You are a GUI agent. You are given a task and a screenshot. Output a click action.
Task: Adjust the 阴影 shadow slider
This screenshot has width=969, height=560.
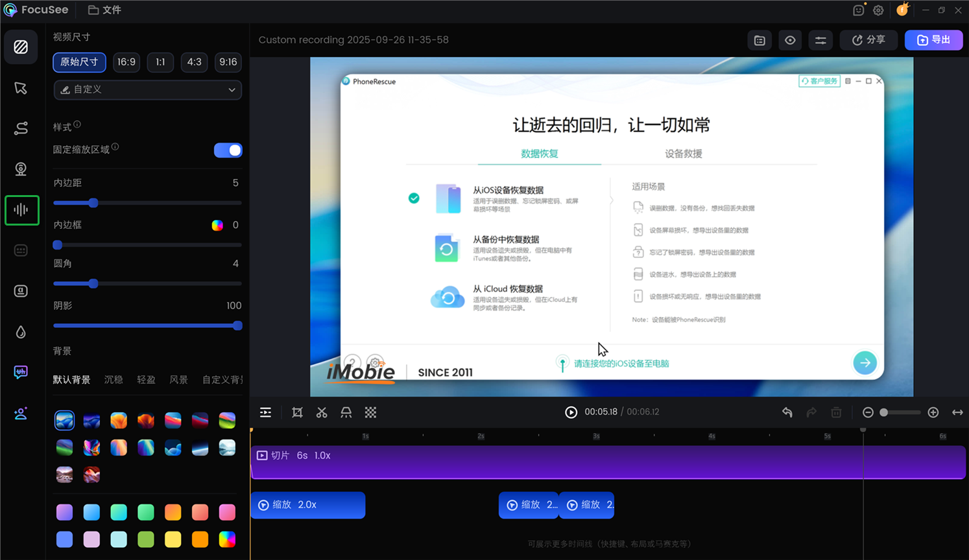(148, 325)
